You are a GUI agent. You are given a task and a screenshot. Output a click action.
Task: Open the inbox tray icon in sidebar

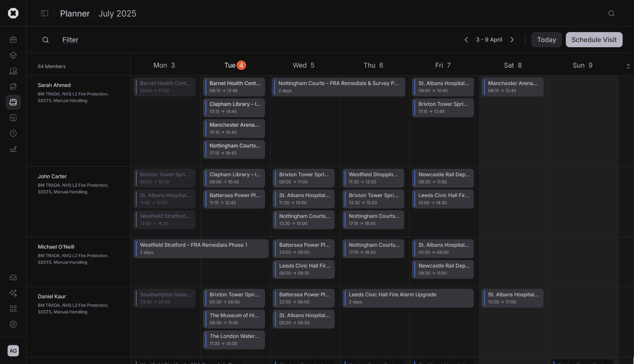pos(13,278)
